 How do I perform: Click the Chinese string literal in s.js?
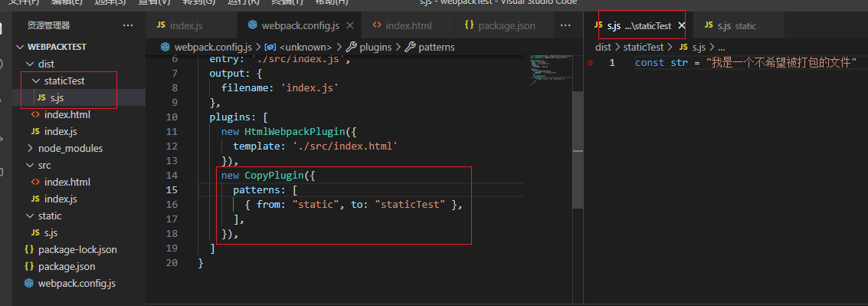coord(781,63)
